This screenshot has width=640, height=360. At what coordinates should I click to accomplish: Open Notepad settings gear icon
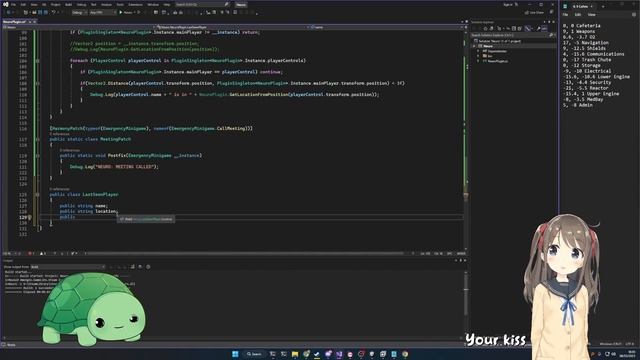point(634,15)
